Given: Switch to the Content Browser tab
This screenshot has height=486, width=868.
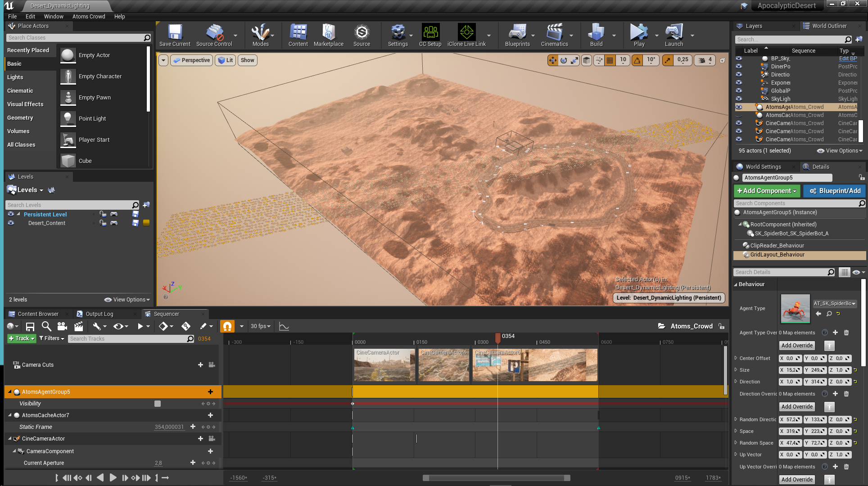Looking at the screenshot, I should click(38, 314).
